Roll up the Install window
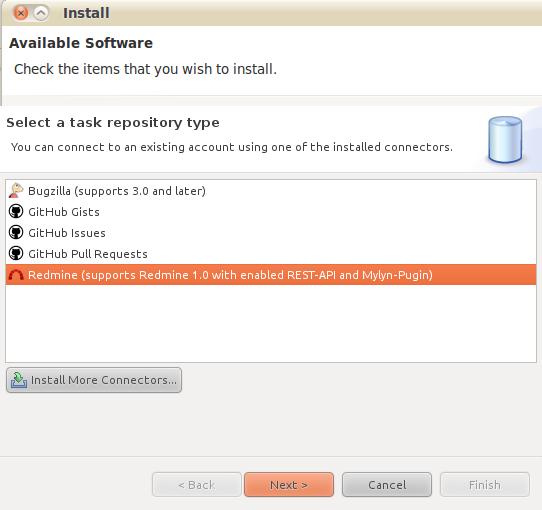Viewport: 542px width, 510px height. tap(41, 13)
